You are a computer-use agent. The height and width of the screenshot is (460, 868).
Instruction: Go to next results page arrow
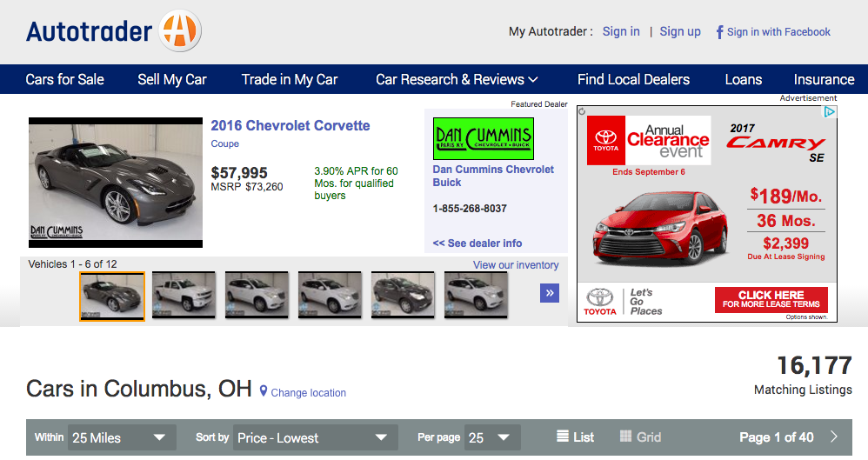click(x=834, y=437)
